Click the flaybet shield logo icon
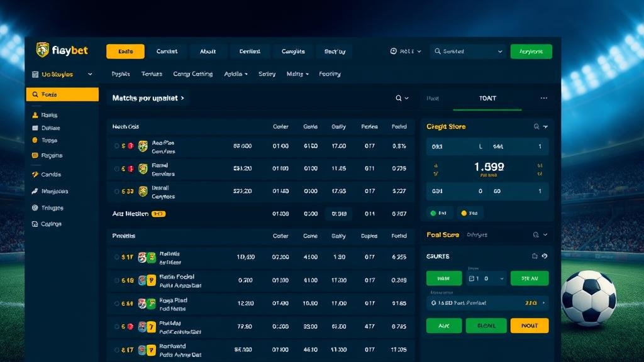This screenshot has height=362, width=644. (x=43, y=50)
